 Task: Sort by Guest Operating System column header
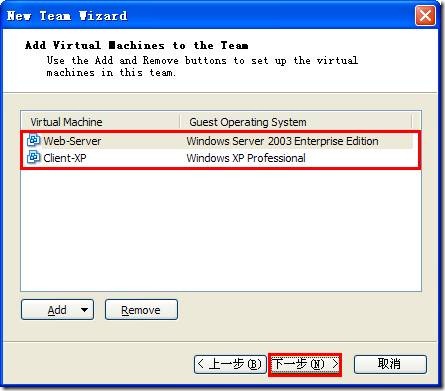(x=296, y=122)
